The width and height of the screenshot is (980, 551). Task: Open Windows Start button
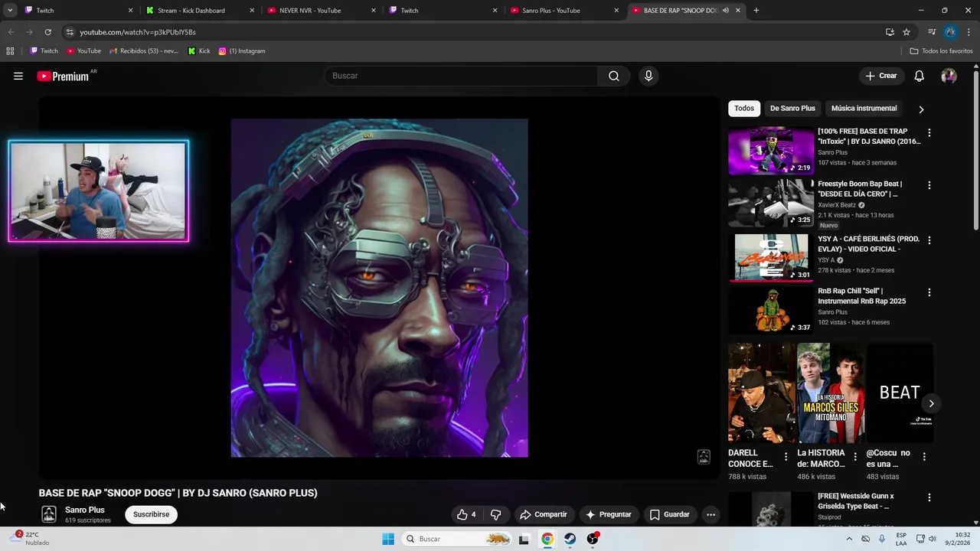point(388,539)
